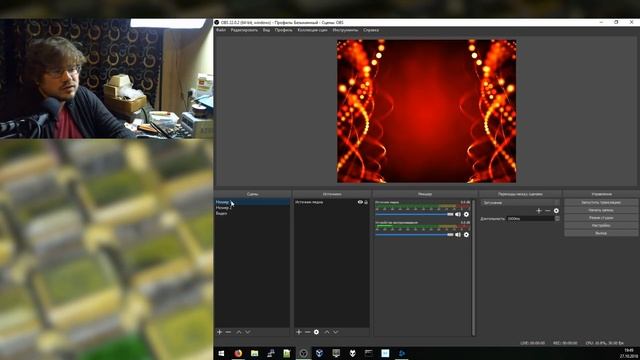Move the scene down using the Scenes arrow

(x=247, y=332)
